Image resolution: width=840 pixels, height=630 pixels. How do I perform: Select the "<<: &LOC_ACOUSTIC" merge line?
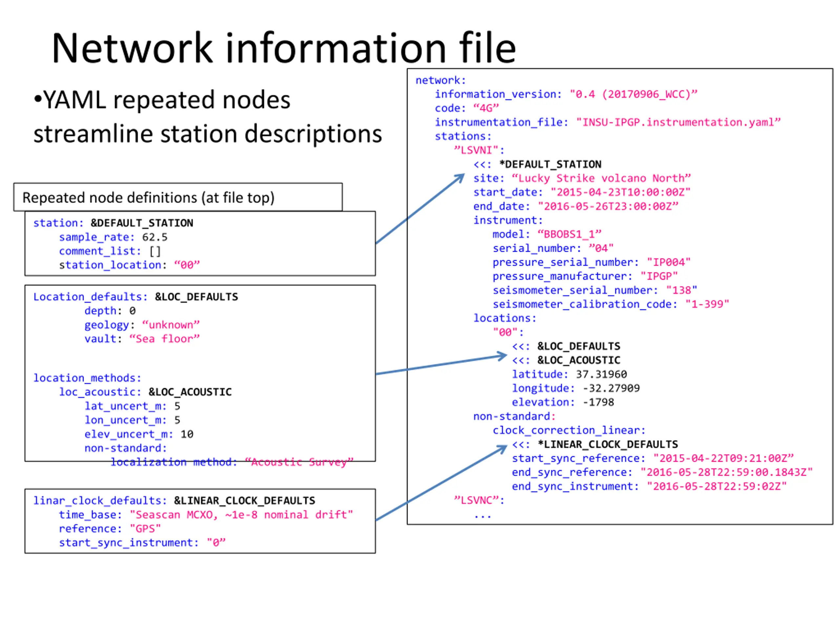[566, 360]
